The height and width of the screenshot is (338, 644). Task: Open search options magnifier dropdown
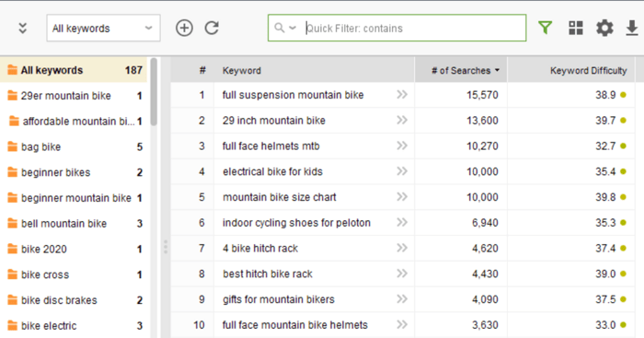coord(284,28)
